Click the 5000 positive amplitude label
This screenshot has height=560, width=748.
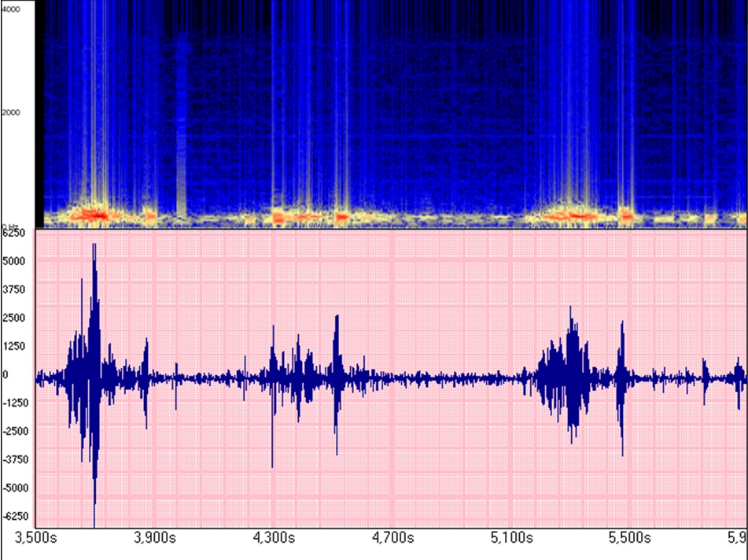[x=16, y=261]
